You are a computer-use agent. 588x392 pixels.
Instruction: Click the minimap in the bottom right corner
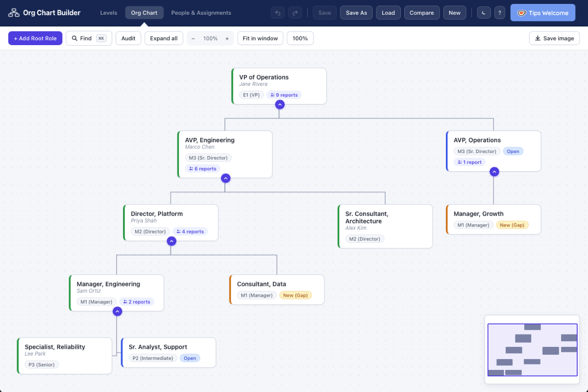pos(532,349)
